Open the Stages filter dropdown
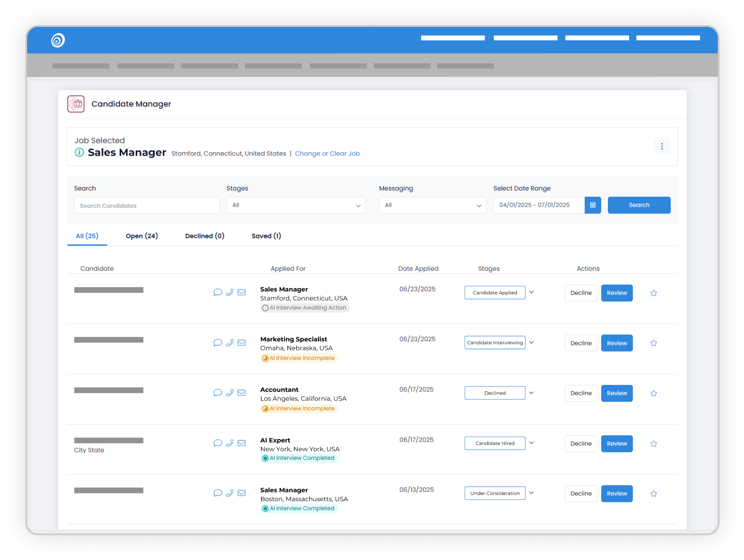This screenshot has width=744, height=560. point(296,205)
